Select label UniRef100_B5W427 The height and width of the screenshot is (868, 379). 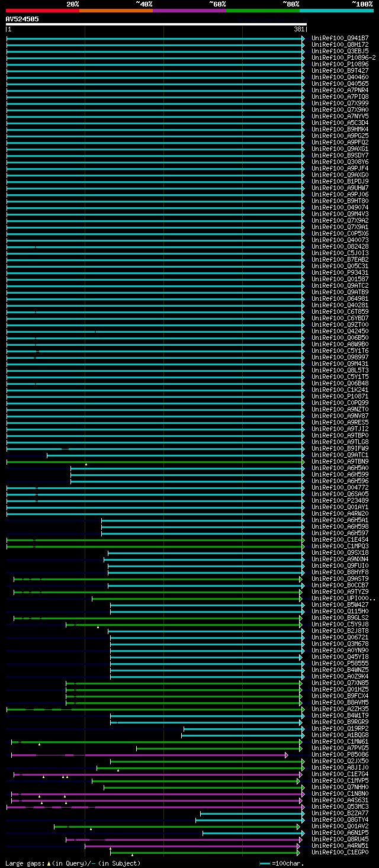point(341,605)
